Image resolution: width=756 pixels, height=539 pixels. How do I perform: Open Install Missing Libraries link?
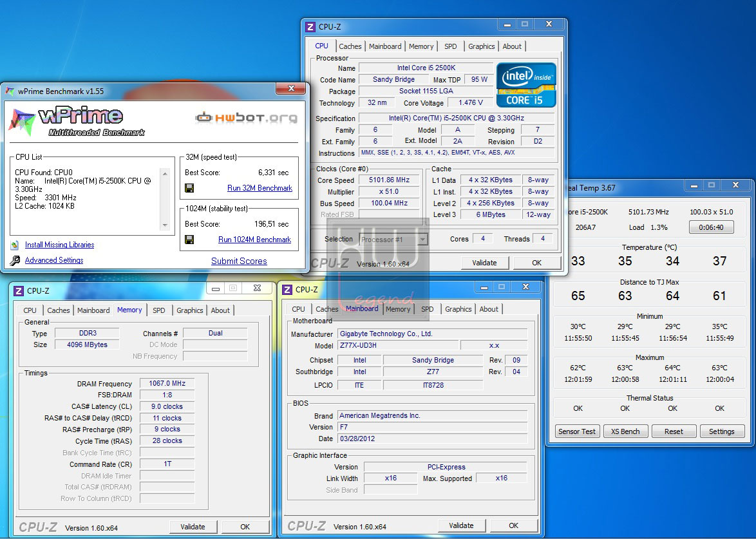59,245
